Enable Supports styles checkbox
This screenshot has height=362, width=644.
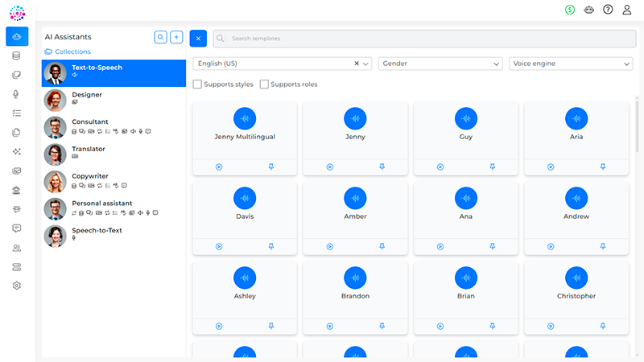(x=197, y=84)
